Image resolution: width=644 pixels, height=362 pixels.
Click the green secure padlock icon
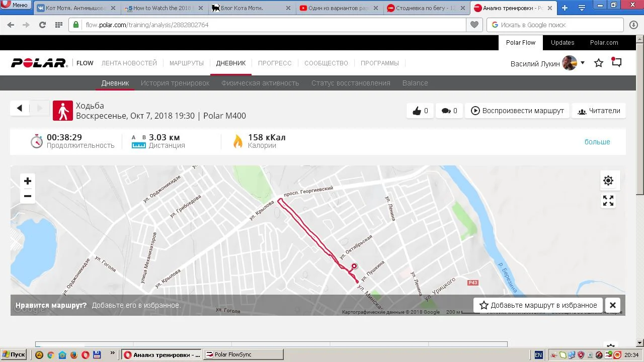[76, 25]
